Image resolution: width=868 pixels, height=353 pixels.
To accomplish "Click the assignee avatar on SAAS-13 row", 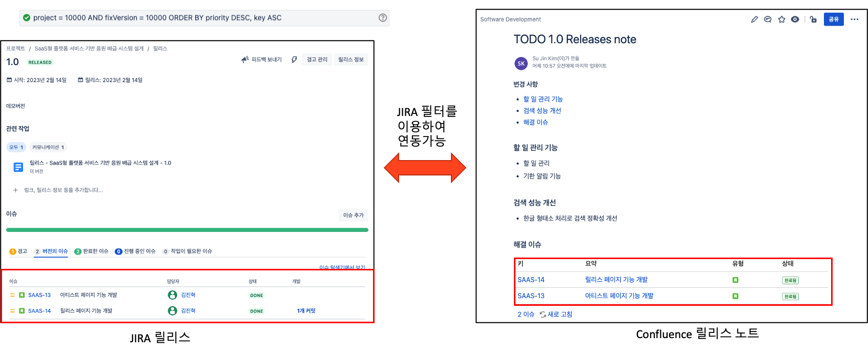I will pyautogui.click(x=173, y=295).
